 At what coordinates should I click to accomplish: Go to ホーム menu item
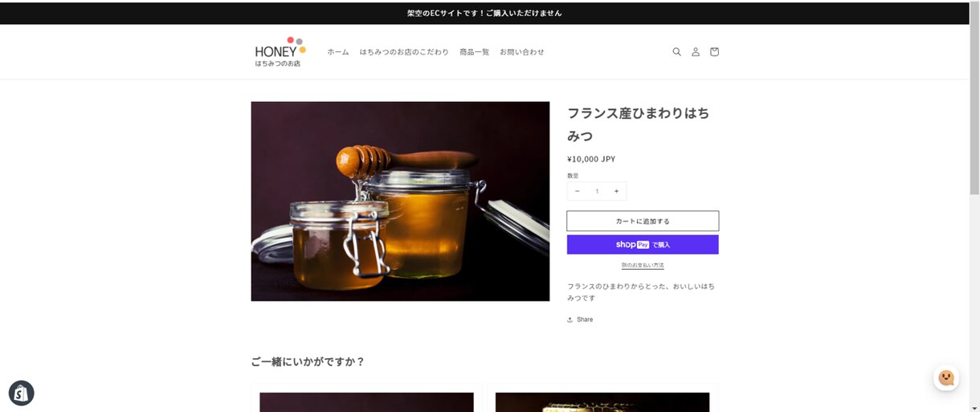338,52
